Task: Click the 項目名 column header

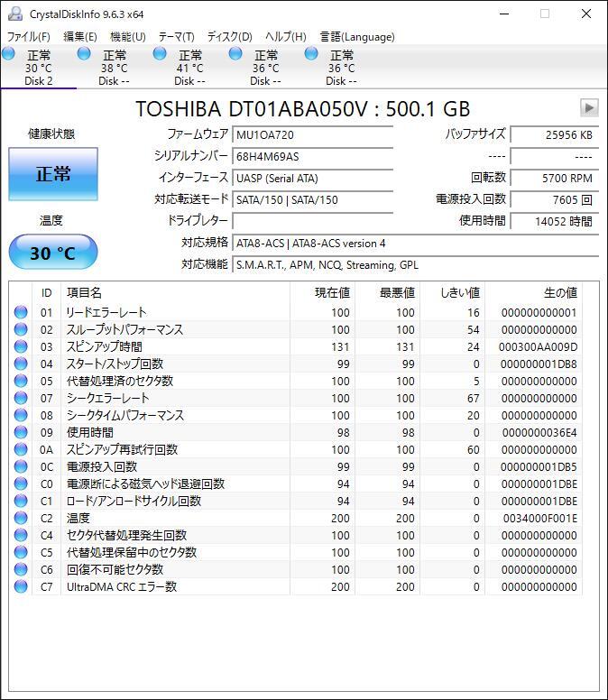Action: click(175, 293)
